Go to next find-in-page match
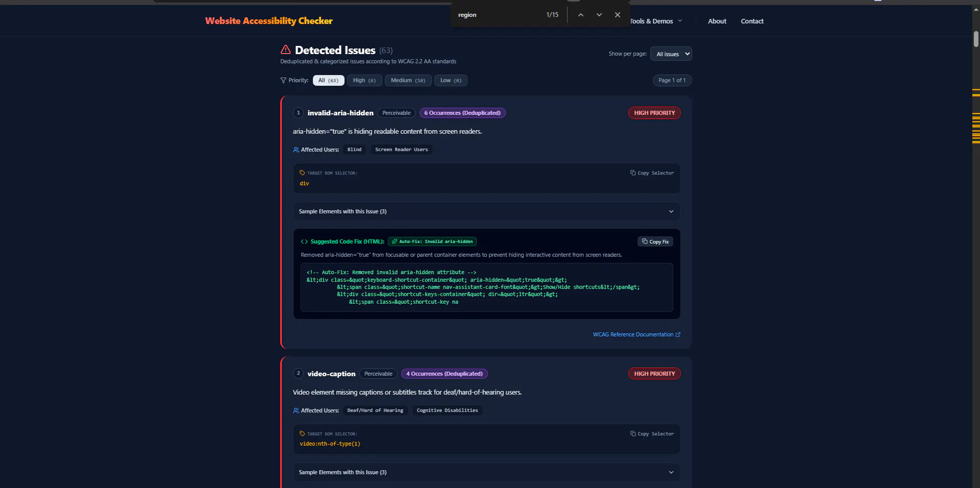 [x=599, y=15]
